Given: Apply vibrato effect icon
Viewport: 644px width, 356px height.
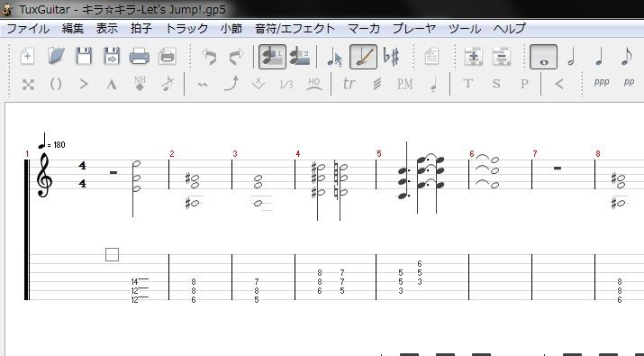Looking at the screenshot, I should pos(202,85).
